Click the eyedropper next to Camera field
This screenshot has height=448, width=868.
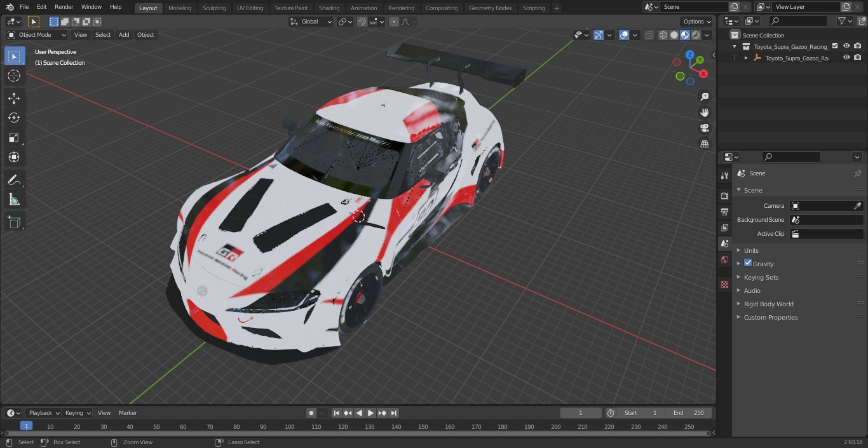click(857, 206)
